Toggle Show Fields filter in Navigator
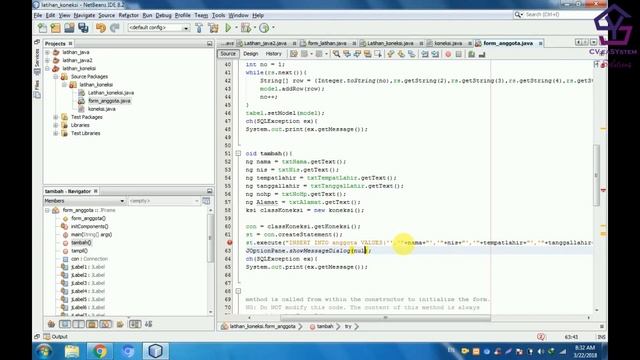640x360 pixels. (65, 324)
